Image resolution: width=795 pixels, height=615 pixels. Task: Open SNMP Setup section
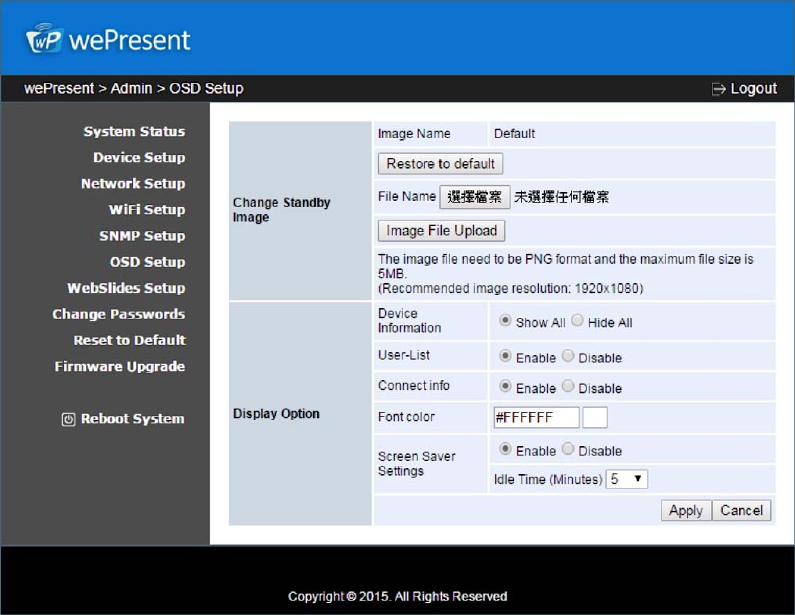click(x=142, y=236)
